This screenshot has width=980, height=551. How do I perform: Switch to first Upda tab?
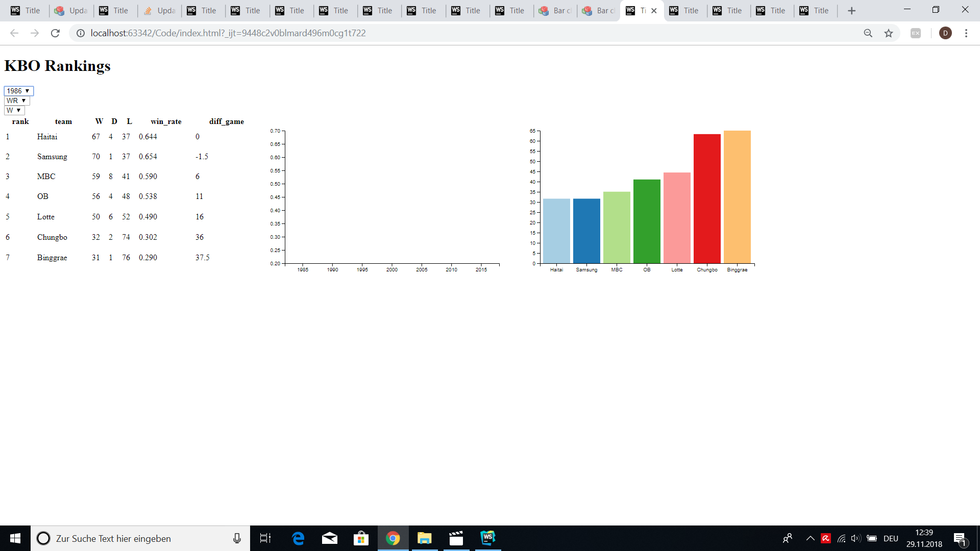(x=70, y=11)
